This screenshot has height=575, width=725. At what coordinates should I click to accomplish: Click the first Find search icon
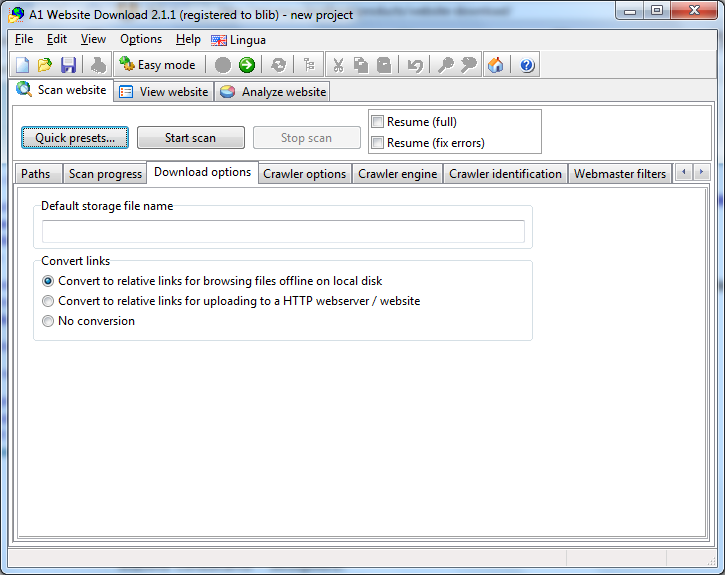446,65
